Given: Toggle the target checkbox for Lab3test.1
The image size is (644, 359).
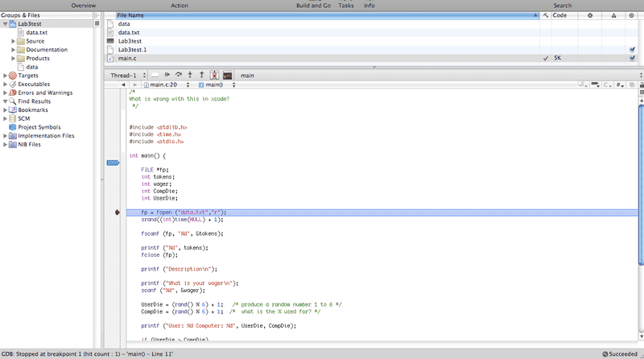Looking at the screenshot, I should pos(632,49).
